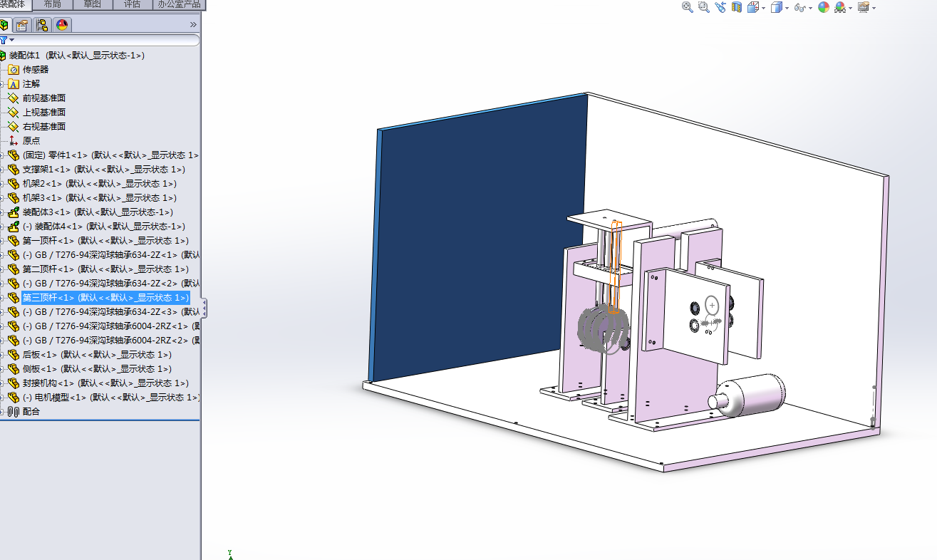
Task: Open the Hide/Show Items dropdown arrow
Action: [x=810, y=8]
